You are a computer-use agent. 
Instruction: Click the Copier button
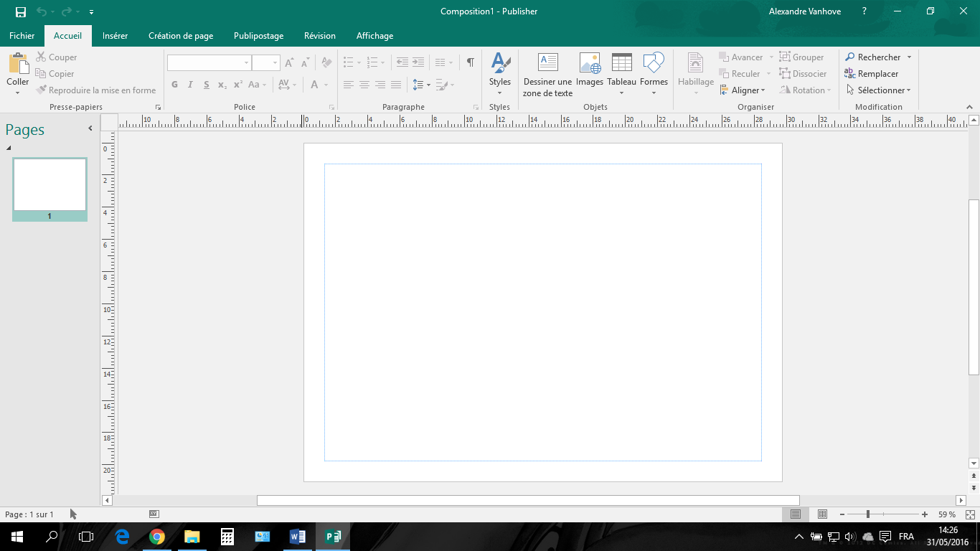(x=55, y=74)
